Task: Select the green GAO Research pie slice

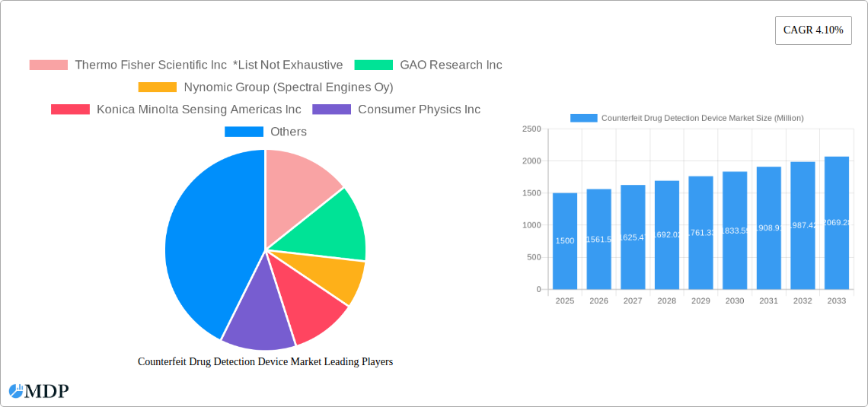Action: pos(327,230)
